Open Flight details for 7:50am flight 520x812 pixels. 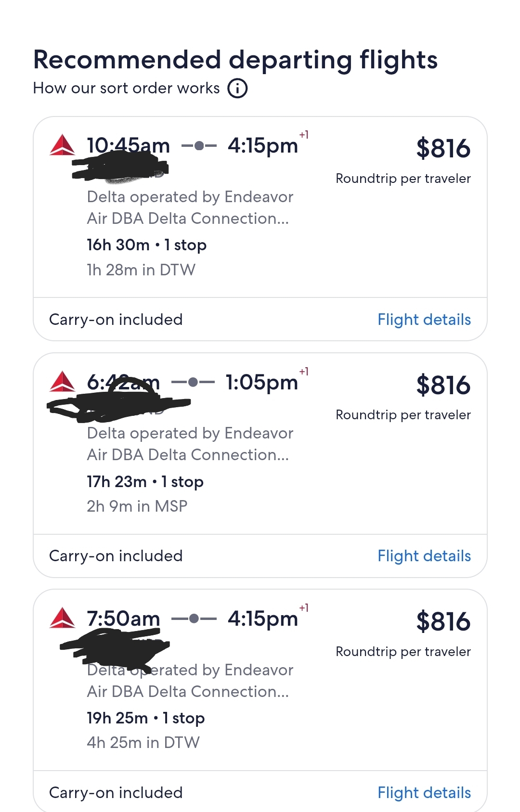tap(424, 793)
